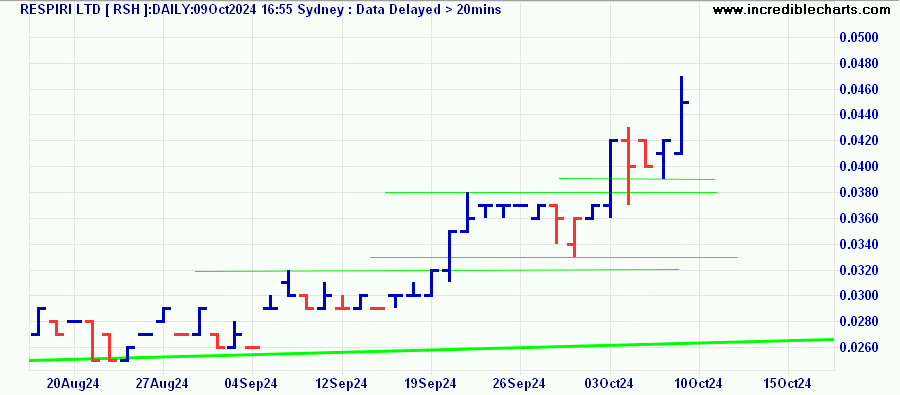Select the 15Oct24 date label
This screenshot has height=395, width=900.
pos(788,383)
